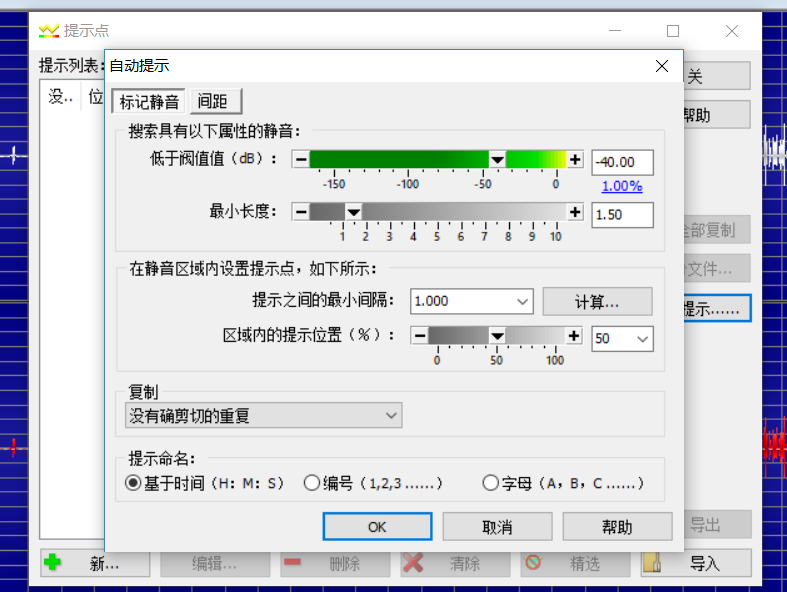Select 基于时间 (H:M:S) naming option
Viewport: 787px width, 592px height.
coord(204,483)
